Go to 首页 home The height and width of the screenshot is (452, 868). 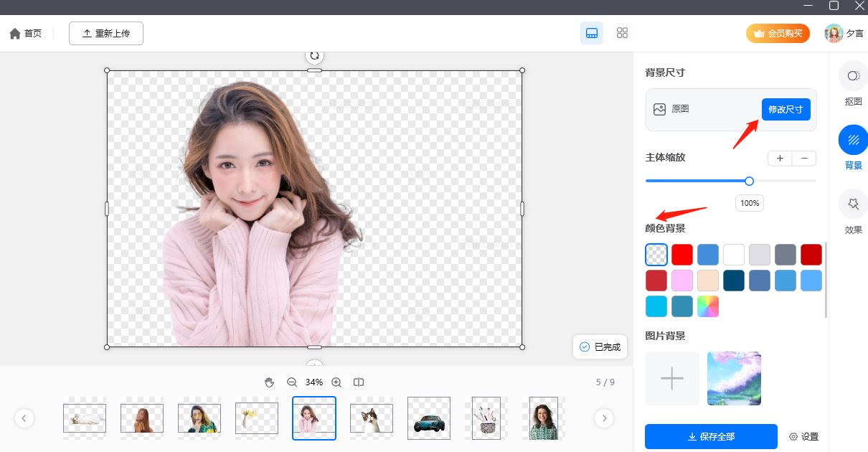point(25,34)
